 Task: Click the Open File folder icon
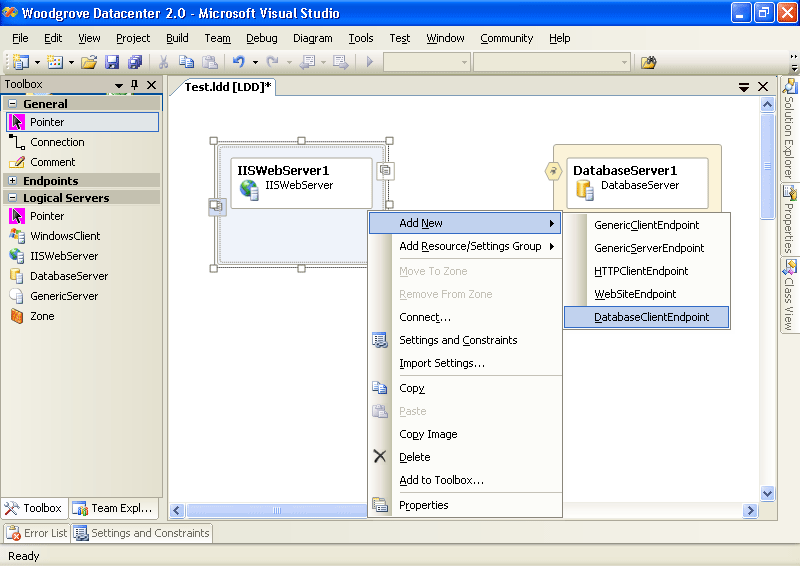coord(89,62)
